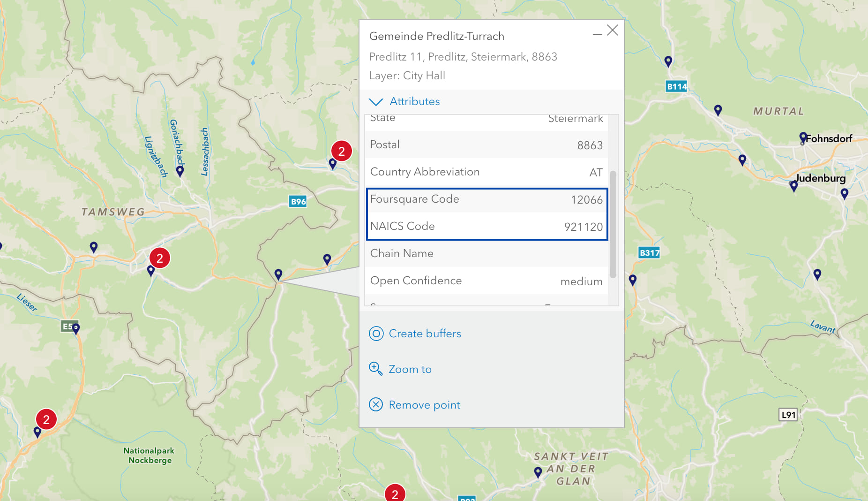Click the MURTAL district label
The height and width of the screenshot is (501, 868).
pyautogui.click(x=778, y=111)
